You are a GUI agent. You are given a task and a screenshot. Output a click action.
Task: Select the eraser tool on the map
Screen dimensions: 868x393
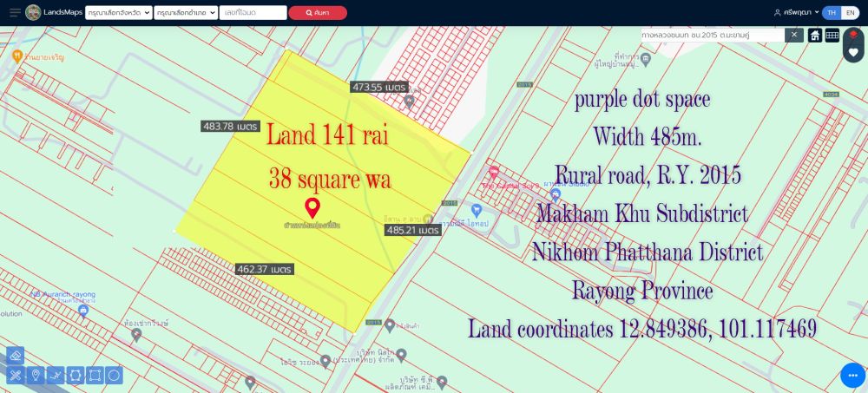tap(15, 356)
